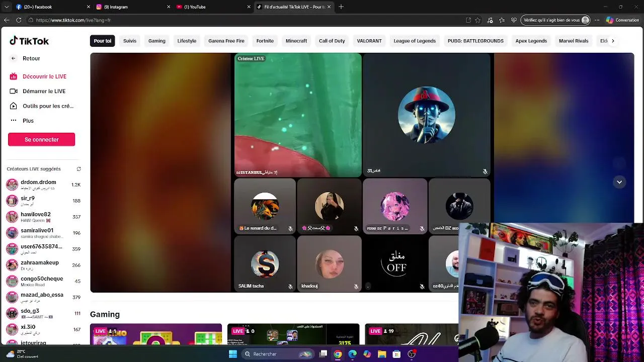
Task: Open xi.3i0 suggested creator
Action: [x=43, y=329]
